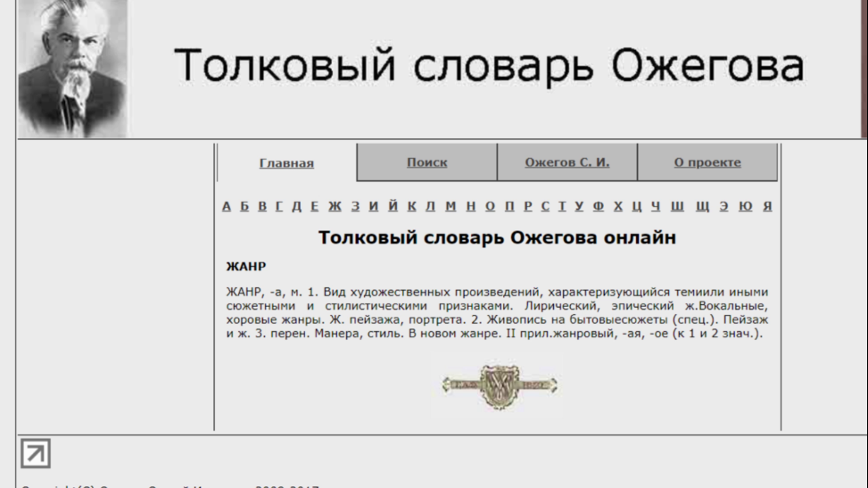
Task: Open letter Э index
Action: [x=723, y=206]
